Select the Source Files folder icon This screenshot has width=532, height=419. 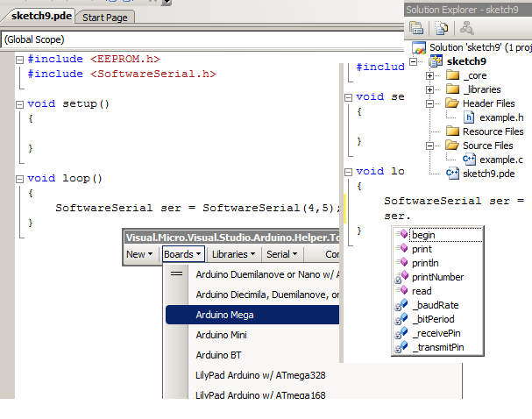(452, 145)
